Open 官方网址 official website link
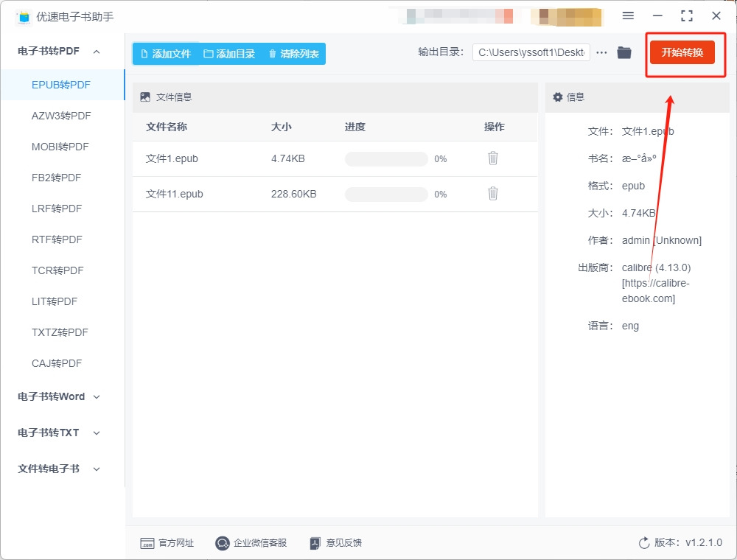The width and height of the screenshot is (737, 560). click(x=167, y=543)
